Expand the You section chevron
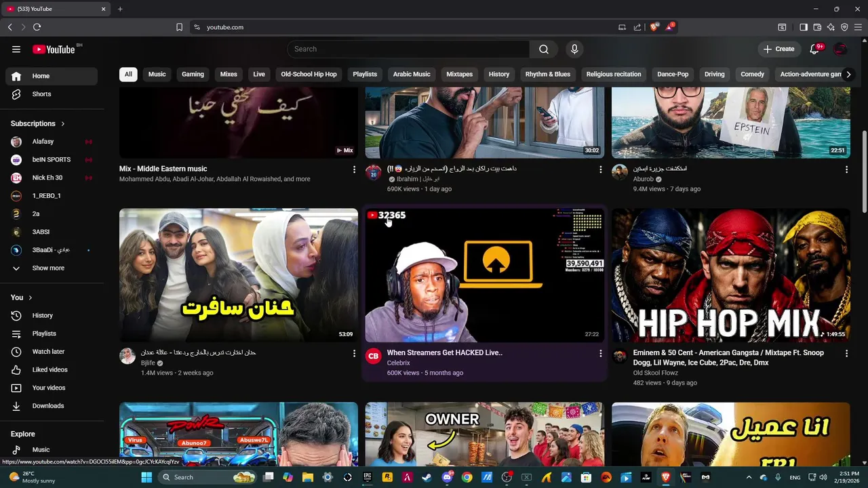Screen dimensions: 868x488 30,298
